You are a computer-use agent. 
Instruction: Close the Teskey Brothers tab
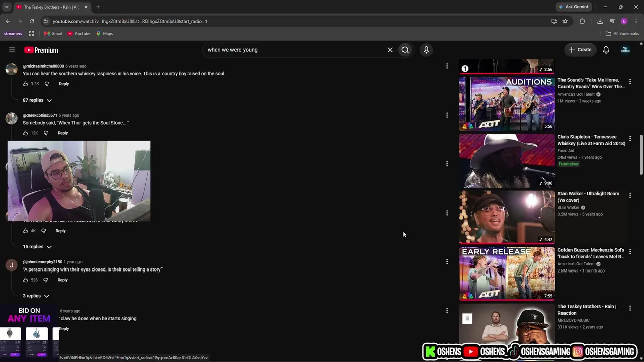[x=86, y=7]
